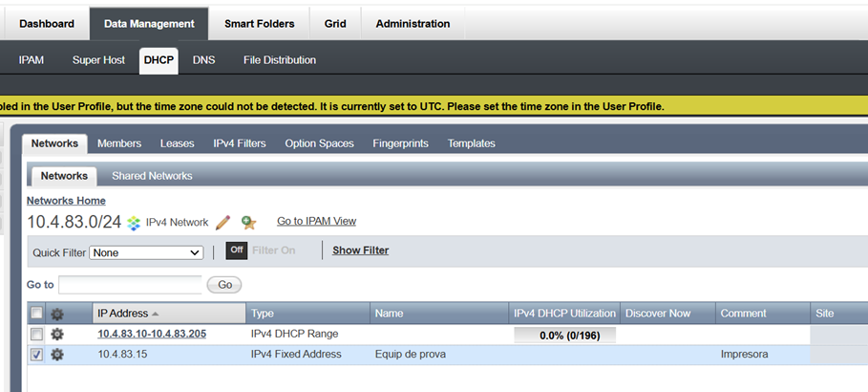This screenshot has height=392, width=868.
Task: Open the gear menu in the table header
Action: click(x=57, y=314)
